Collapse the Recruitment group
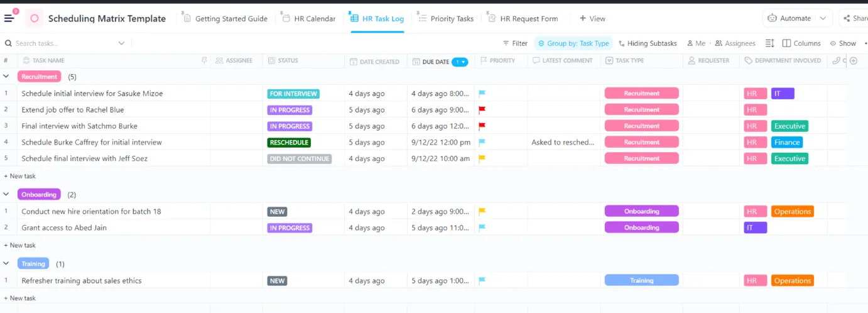The image size is (868, 313). [x=6, y=77]
